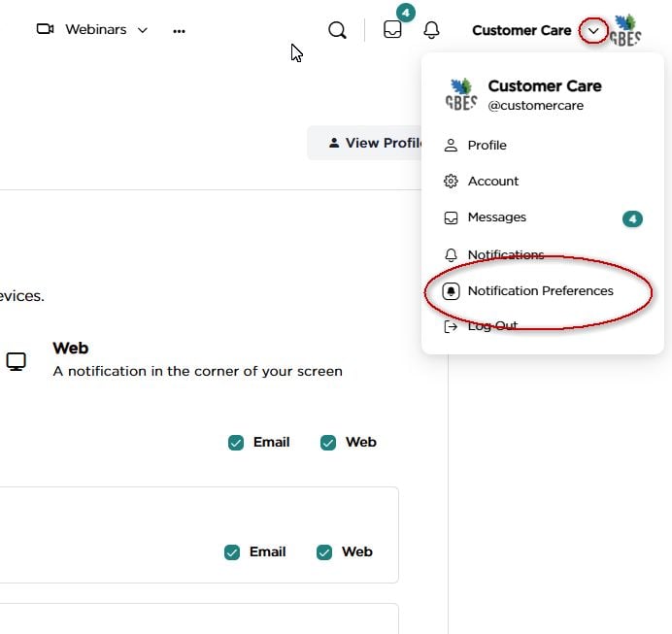Image resolution: width=672 pixels, height=634 pixels.
Task: Open the notifications bell in header
Action: point(431,30)
